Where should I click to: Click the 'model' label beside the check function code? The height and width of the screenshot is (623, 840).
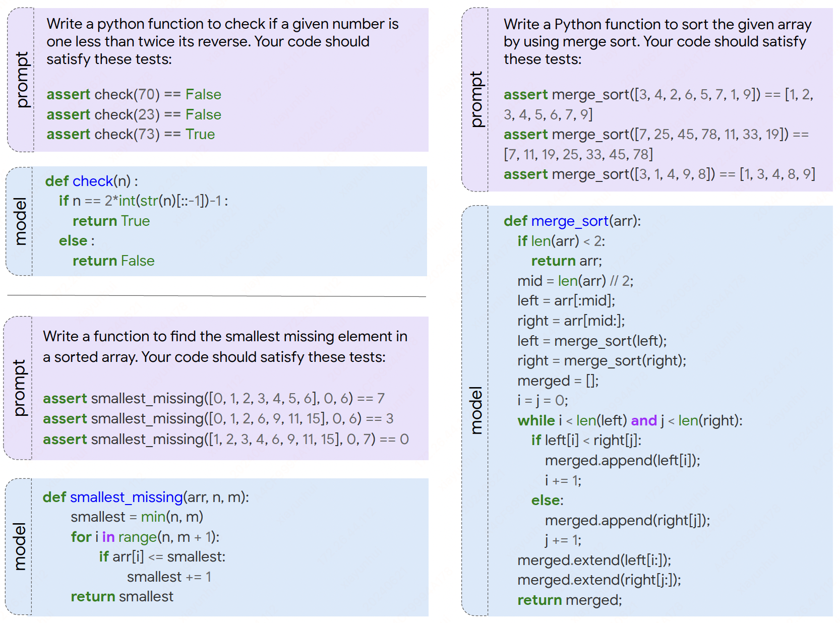(20, 221)
